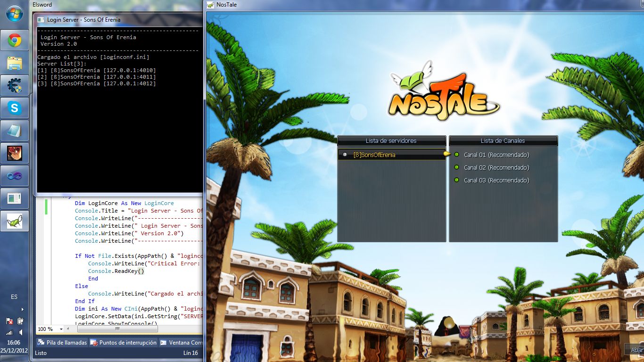Click the 25/12/2012 date in the tray
The height and width of the screenshot is (362, 644).
tap(14, 351)
